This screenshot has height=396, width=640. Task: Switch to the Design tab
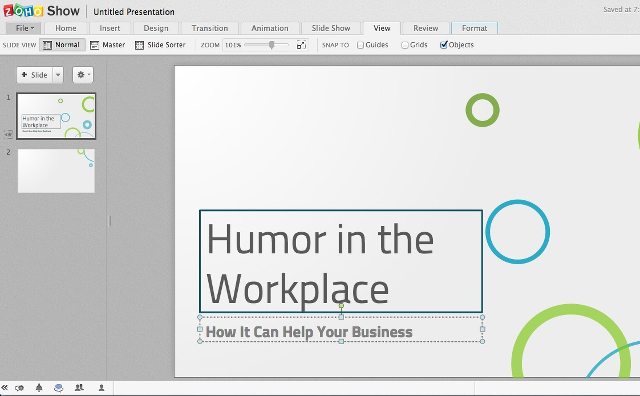click(x=156, y=28)
